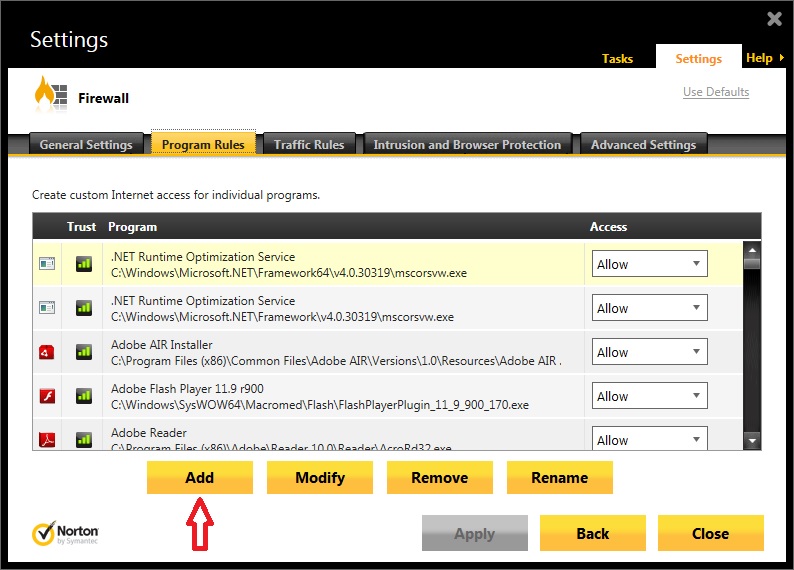Click the Trust column header
This screenshot has height=570, width=794.
(x=81, y=227)
